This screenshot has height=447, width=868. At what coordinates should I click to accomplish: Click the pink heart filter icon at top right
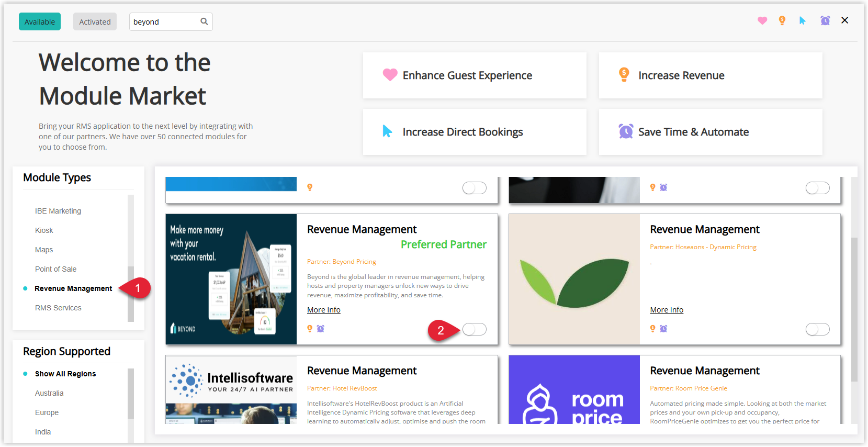(762, 21)
